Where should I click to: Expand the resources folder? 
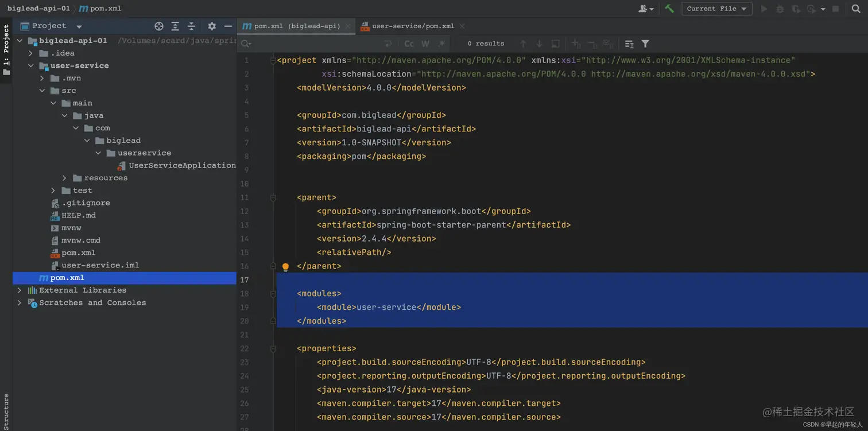tap(64, 178)
